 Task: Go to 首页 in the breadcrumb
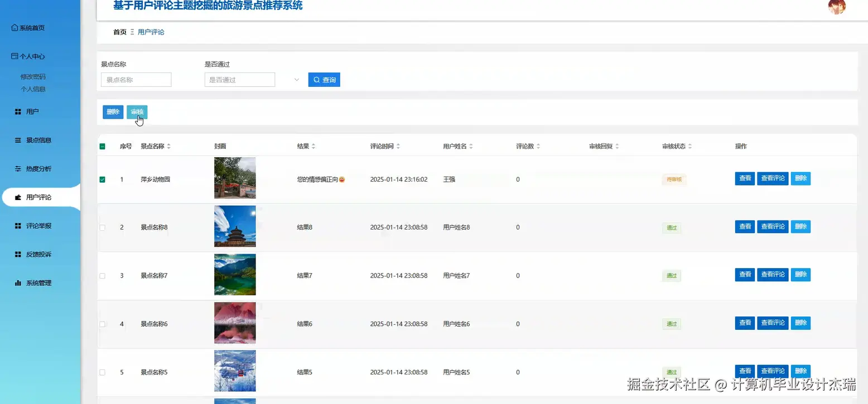[x=119, y=32]
